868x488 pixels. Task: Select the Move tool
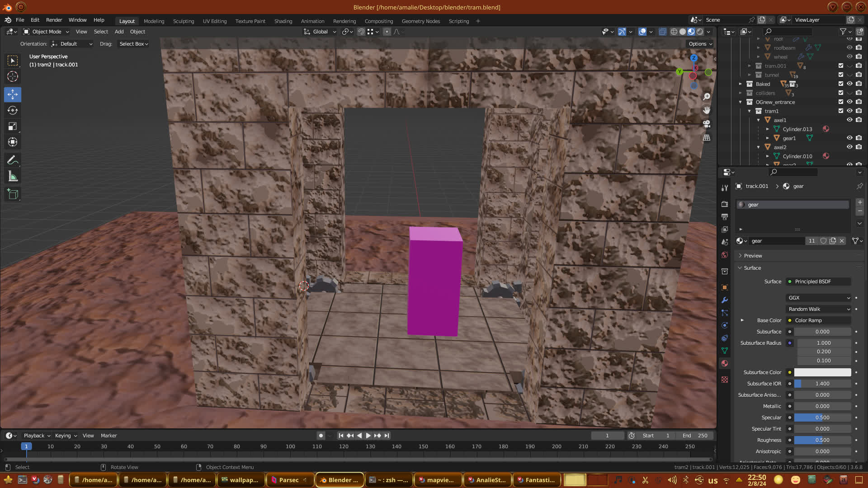coord(13,94)
